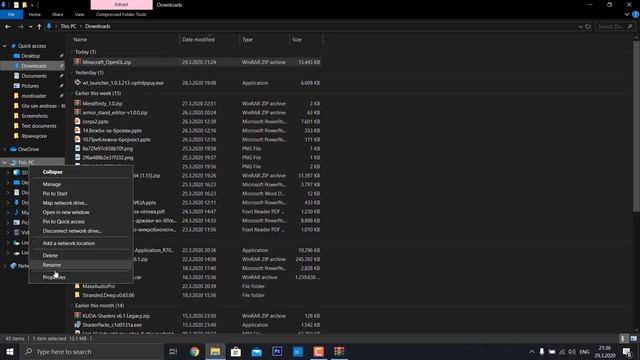Click the Refresh button in address bar
The height and width of the screenshot is (360, 640).
pyautogui.click(x=588, y=27)
